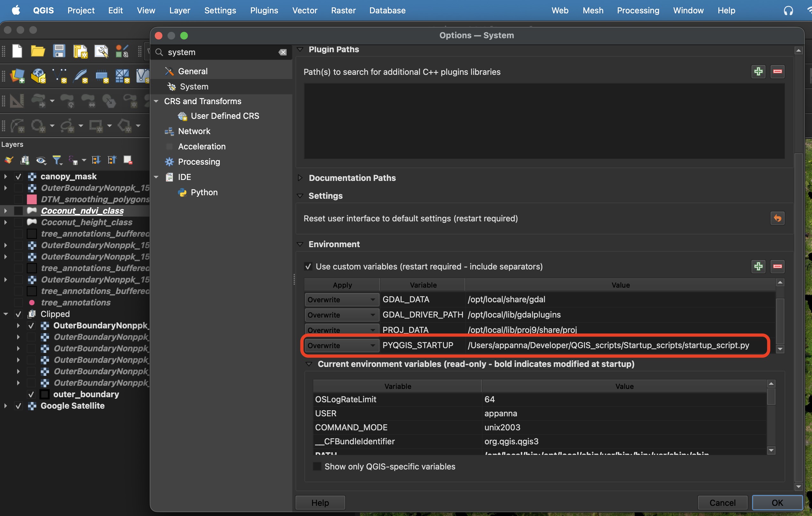This screenshot has height=516, width=812.
Task: Open Layer Styling panel in Layers toolbar
Action: coord(8,160)
